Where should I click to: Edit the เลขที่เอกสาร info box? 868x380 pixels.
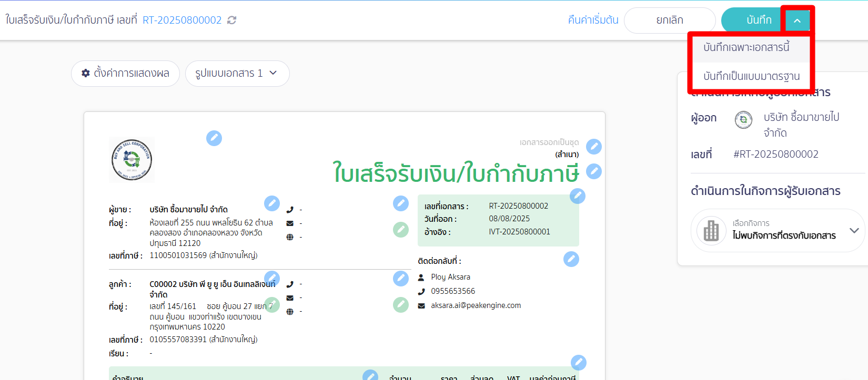pyautogui.click(x=578, y=196)
